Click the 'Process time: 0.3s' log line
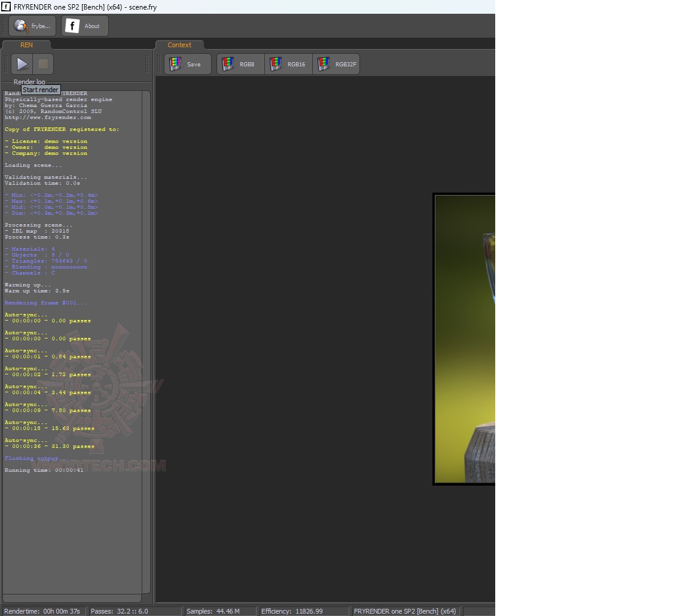The width and height of the screenshot is (689, 616). pos(37,237)
